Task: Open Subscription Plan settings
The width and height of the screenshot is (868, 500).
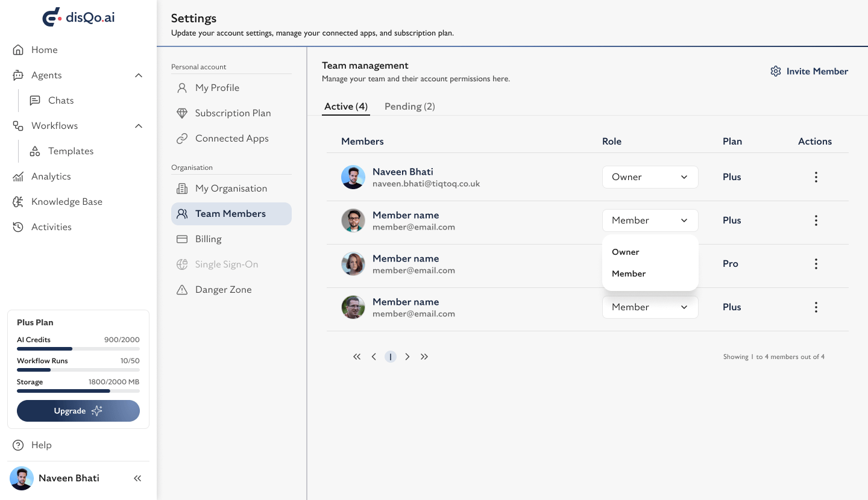Action: tap(231, 113)
